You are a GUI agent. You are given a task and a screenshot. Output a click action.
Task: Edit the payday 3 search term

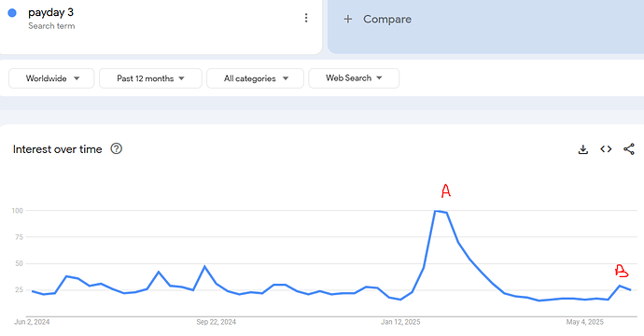(x=50, y=12)
